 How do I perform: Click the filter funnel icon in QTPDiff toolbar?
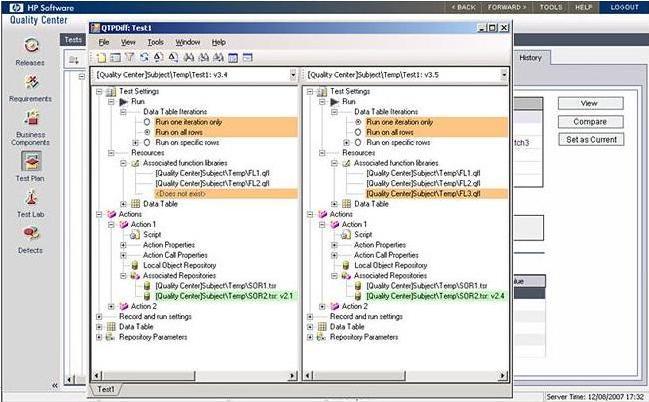130,58
